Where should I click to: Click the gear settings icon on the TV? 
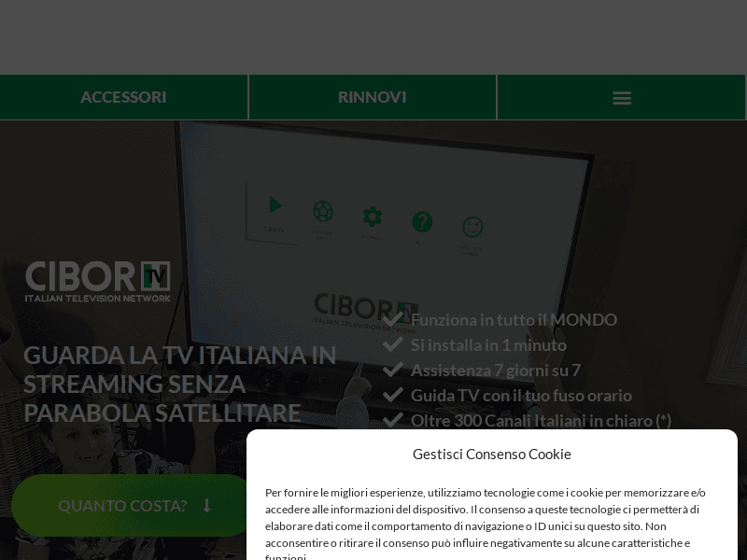pos(373,217)
